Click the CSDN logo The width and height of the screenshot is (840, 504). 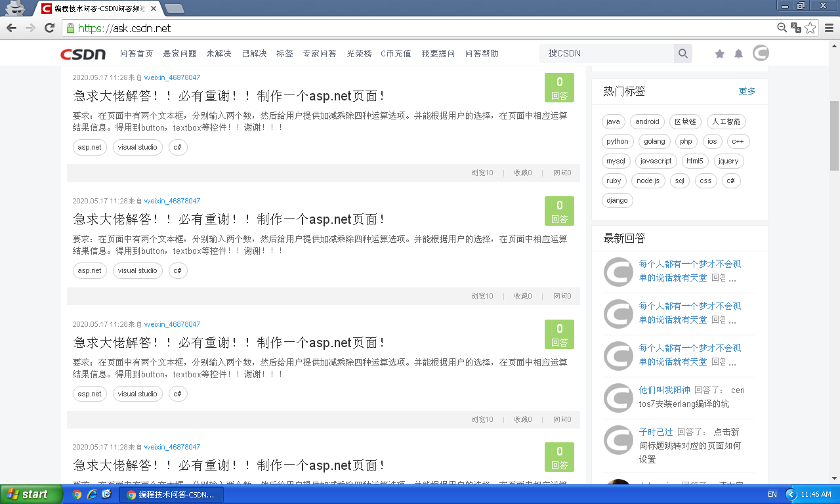(83, 54)
